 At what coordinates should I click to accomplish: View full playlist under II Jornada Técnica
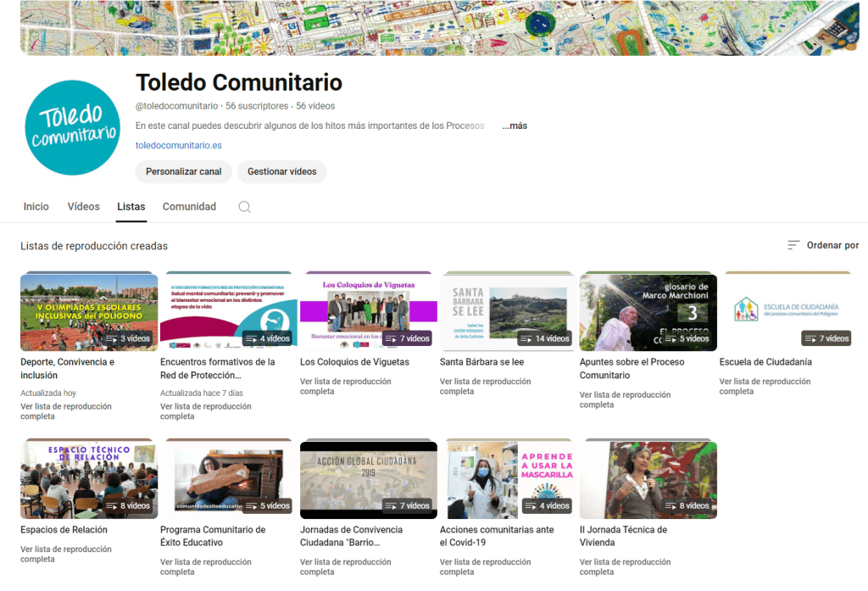625,566
